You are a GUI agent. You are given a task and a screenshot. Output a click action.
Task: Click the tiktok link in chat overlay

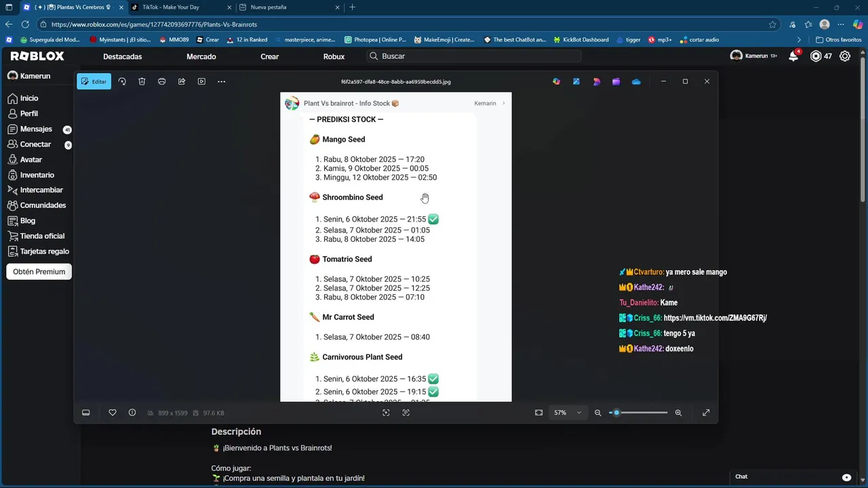point(715,318)
